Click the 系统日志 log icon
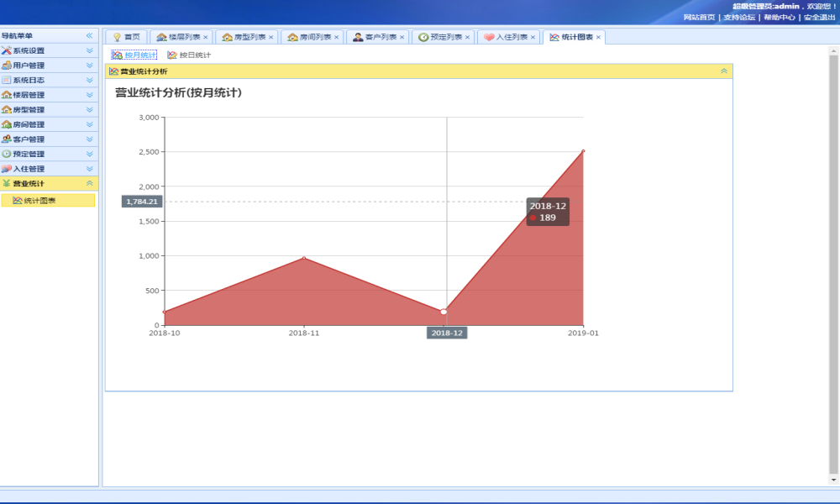840x504 pixels. coord(7,80)
